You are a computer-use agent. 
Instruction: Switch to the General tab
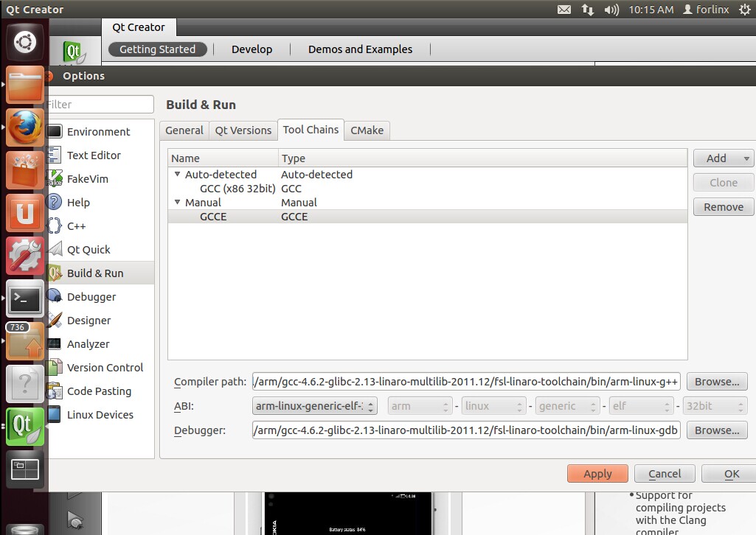pos(184,130)
